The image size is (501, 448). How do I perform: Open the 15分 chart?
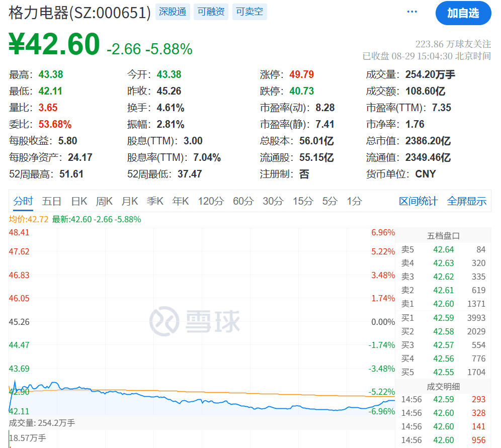coord(302,201)
